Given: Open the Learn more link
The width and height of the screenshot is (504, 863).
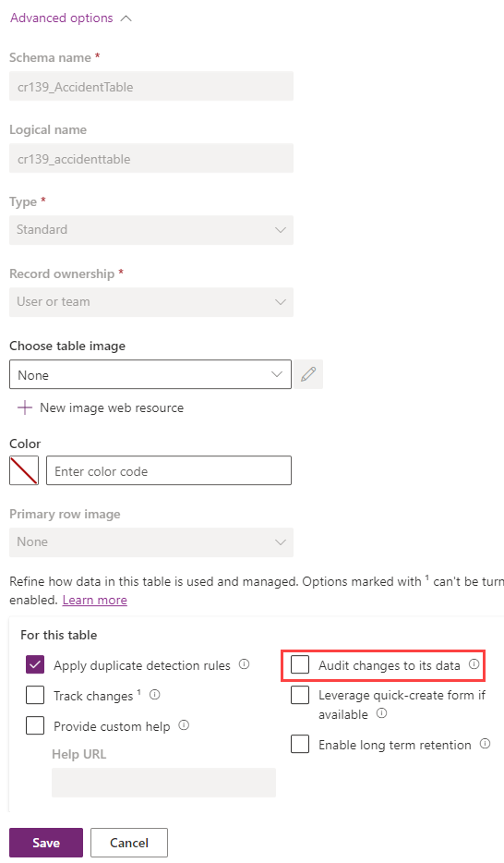Looking at the screenshot, I should (94, 600).
